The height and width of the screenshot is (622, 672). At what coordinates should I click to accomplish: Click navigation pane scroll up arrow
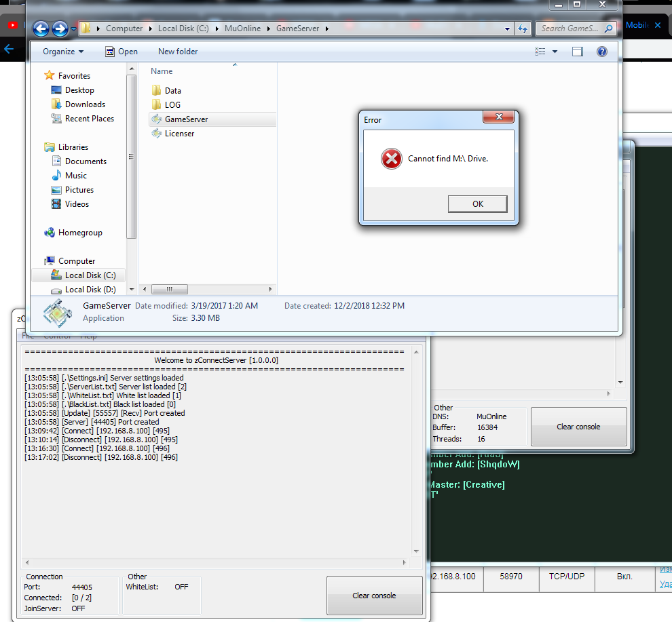point(132,69)
